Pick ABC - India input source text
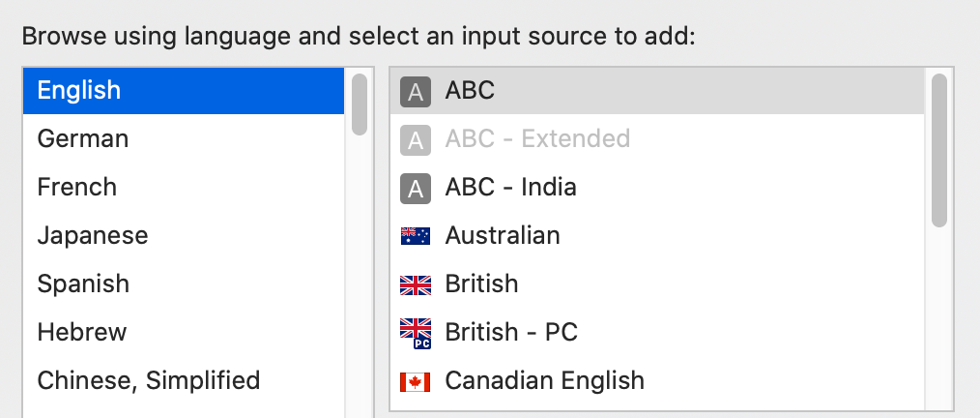The image size is (980, 418). point(510,187)
